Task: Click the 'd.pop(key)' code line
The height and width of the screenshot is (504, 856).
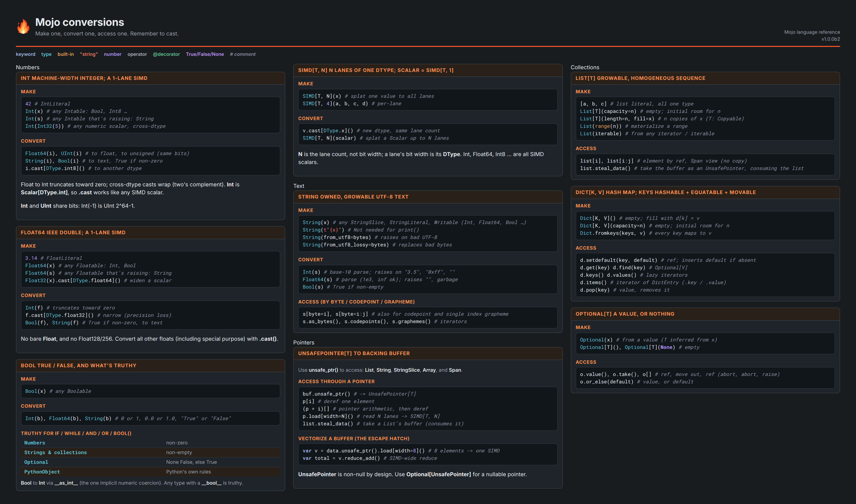Action: (x=625, y=290)
